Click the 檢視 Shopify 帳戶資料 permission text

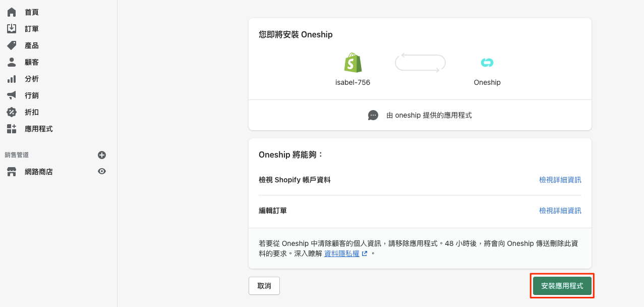[x=295, y=180]
